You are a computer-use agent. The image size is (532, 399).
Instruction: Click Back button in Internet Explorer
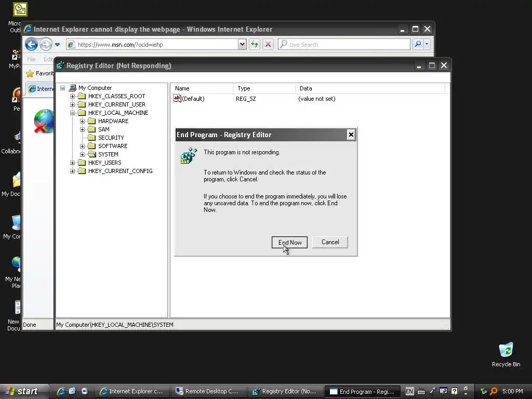[x=31, y=45]
